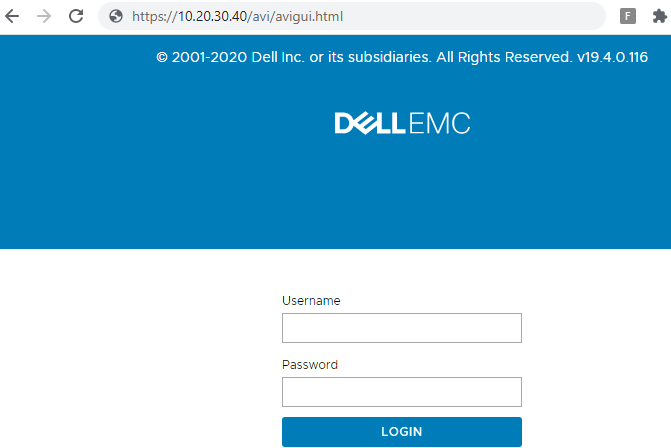Click the EMC part of the logo
The width and height of the screenshot is (671, 448).
[x=439, y=124]
